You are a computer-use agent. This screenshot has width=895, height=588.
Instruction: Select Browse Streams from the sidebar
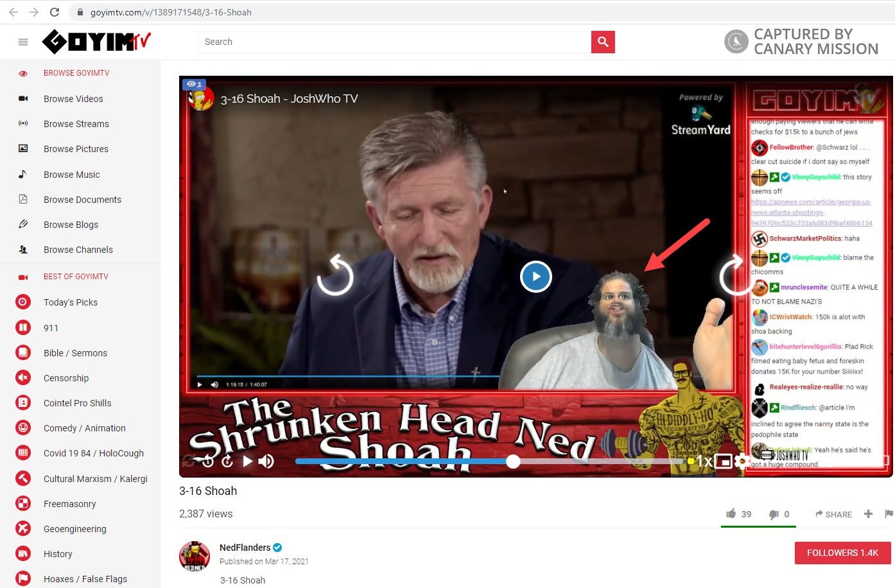[x=76, y=124]
